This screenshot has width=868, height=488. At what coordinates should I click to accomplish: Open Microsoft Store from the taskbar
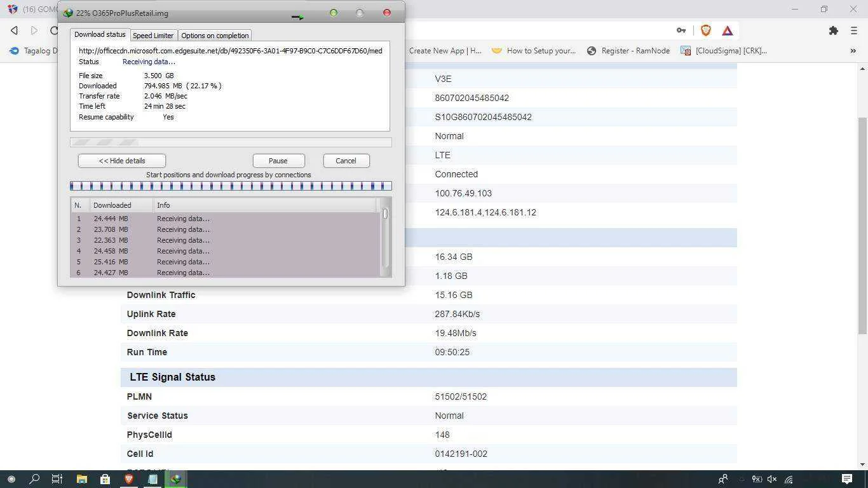click(105, 479)
